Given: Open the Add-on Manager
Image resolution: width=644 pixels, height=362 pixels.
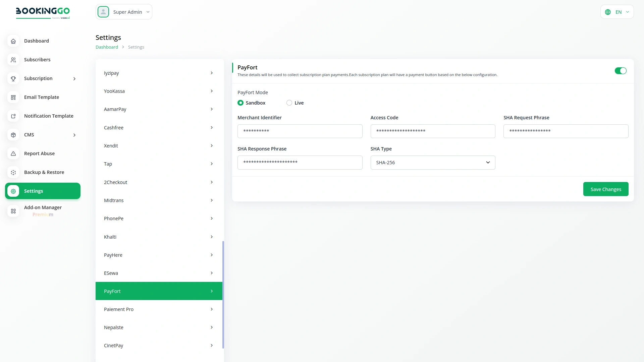Looking at the screenshot, I should 43,207.
